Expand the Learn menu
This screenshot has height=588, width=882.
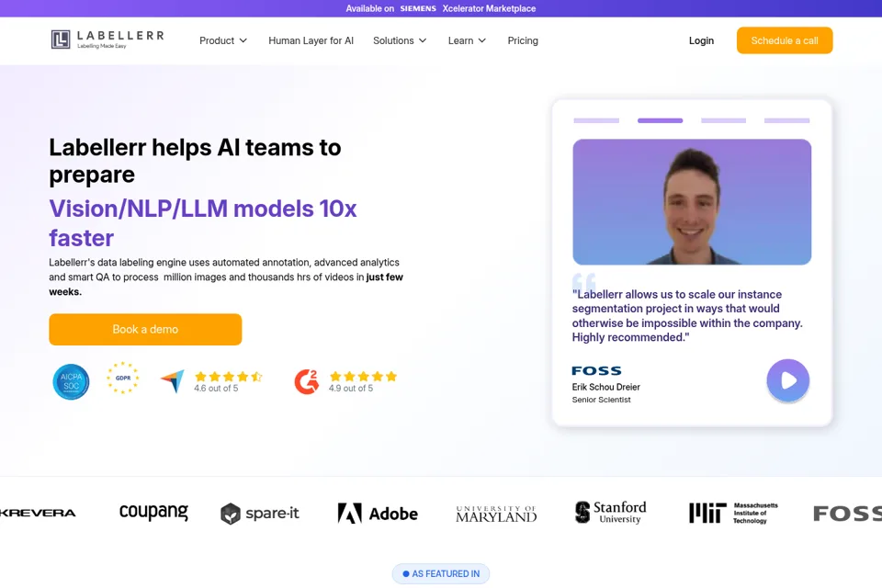pyautogui.click(x=467, y=40)
